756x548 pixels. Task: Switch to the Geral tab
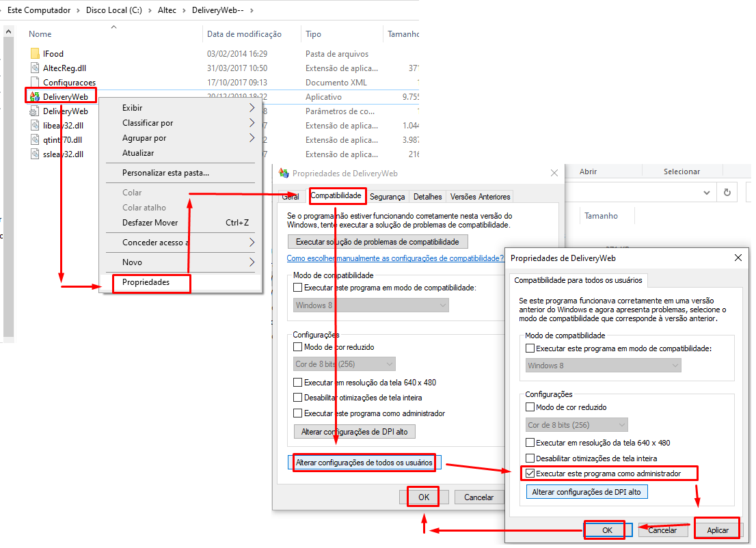291,197
